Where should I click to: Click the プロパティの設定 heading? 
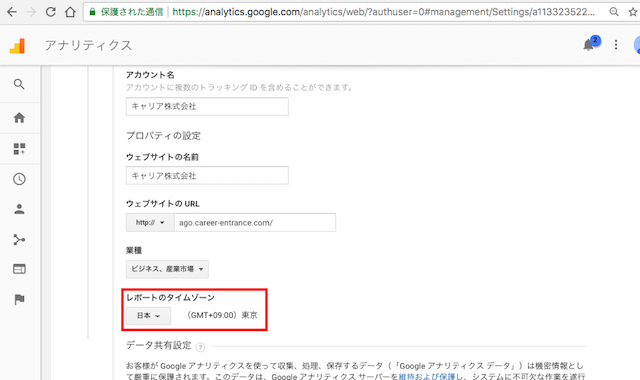163,136
